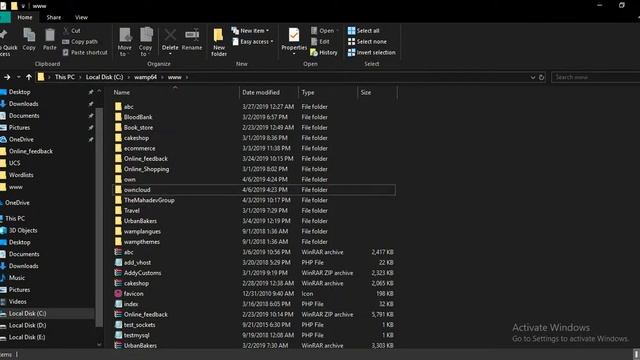Screen dimensions: 640x360
Task: Click the Invert selection icon
Action: coord(351,52)
